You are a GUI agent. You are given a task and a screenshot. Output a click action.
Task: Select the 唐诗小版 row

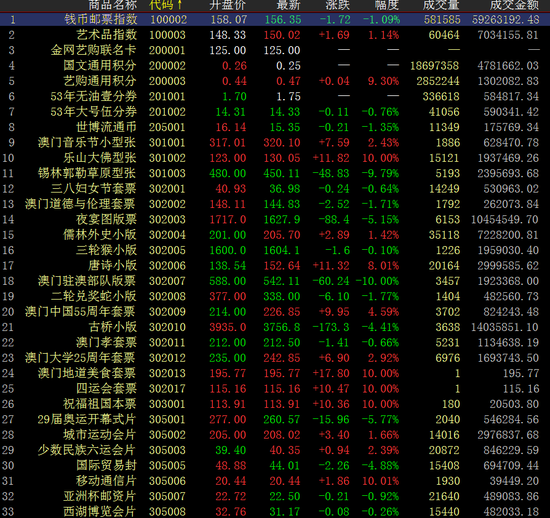pos(275,265)
